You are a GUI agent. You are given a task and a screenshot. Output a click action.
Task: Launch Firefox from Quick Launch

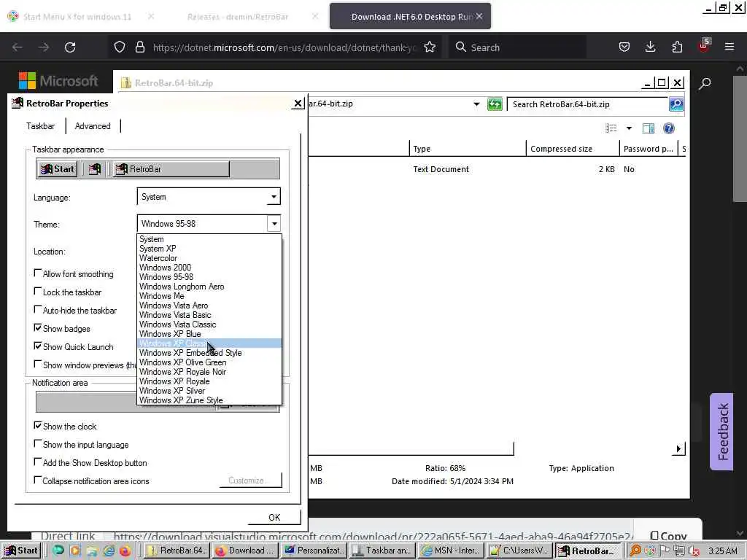coord(125,551)
